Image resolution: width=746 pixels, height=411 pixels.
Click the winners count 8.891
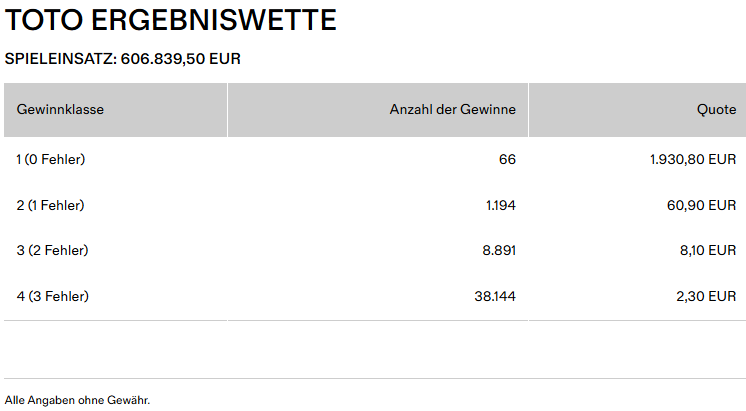click(x=498, y=250)
